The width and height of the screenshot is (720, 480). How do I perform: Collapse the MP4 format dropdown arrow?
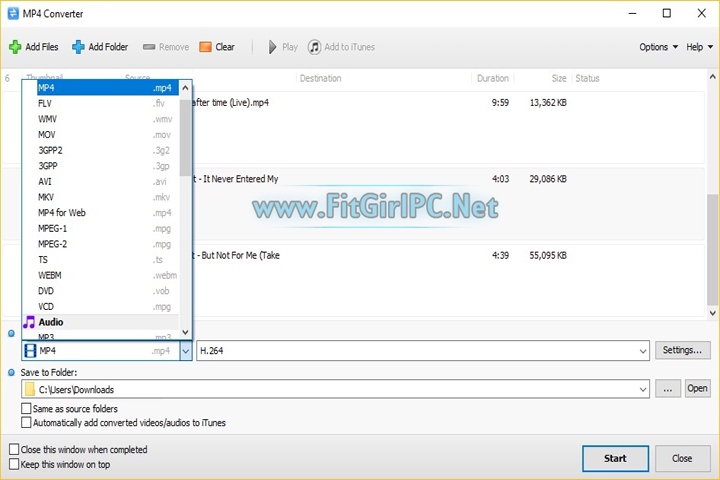185,351
